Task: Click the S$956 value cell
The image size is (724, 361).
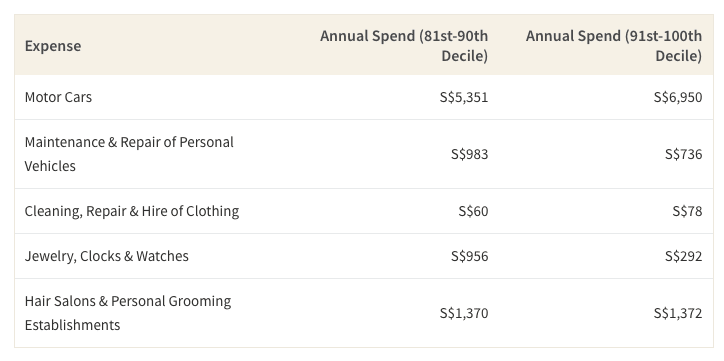Action: [469, 256]
